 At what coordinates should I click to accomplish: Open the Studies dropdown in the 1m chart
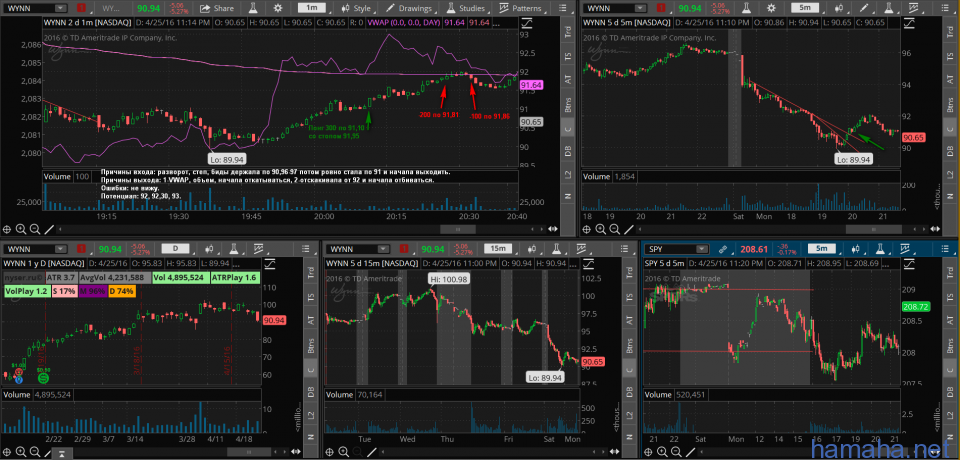[x=467, y=8]
